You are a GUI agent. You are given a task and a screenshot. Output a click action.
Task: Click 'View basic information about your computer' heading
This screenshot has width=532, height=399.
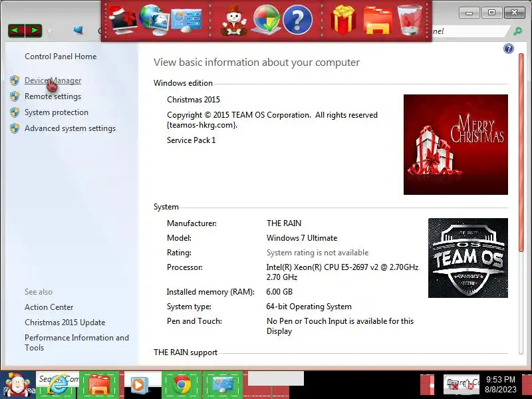tap(257, 63)
